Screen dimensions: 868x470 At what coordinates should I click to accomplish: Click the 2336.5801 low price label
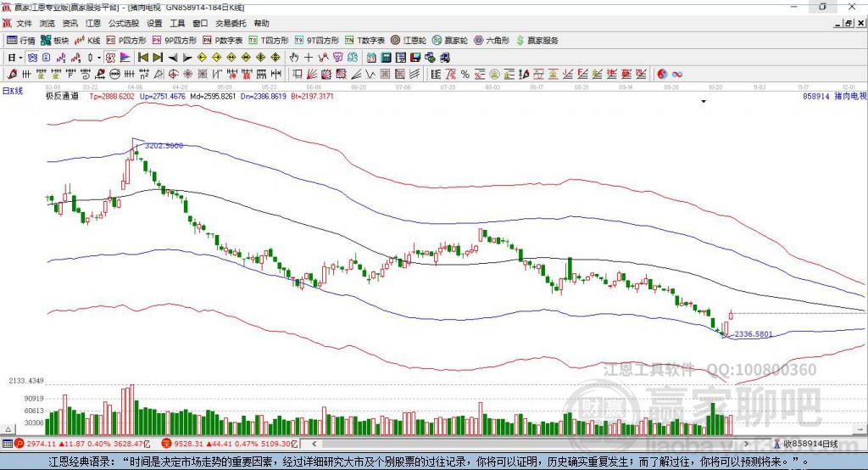(754, 333)
